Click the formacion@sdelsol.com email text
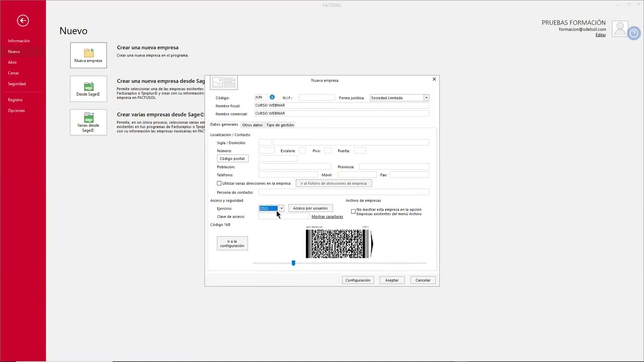This screenshot has width=644, height=362. [582, 30]
